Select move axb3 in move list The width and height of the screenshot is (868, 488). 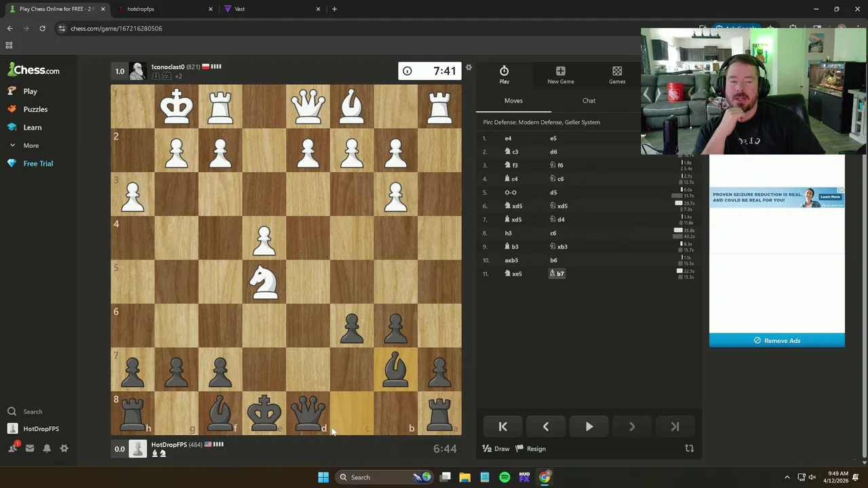pos(511,260)
